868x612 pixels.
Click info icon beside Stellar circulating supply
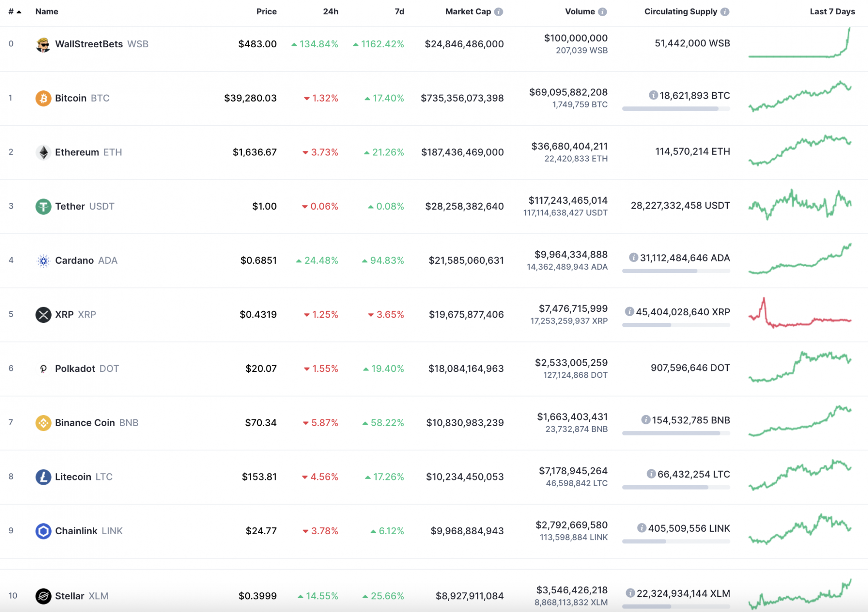pyautogui.click(x=630, y=593)
